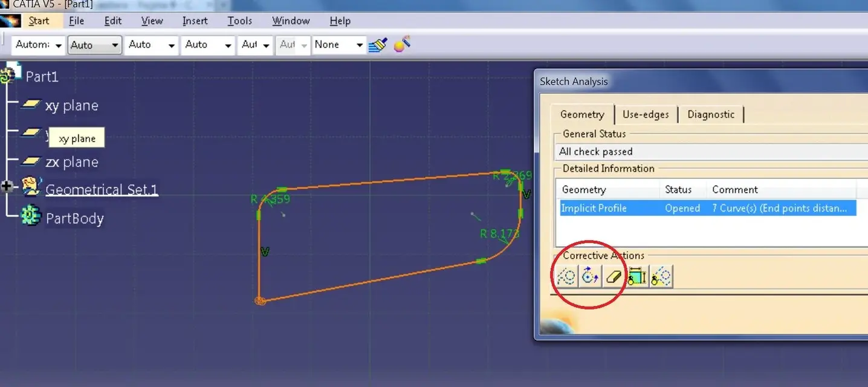Expand the Geometrical Set.1 tree node
Viewport: 868px width, 387px height.
pos(7,187)
